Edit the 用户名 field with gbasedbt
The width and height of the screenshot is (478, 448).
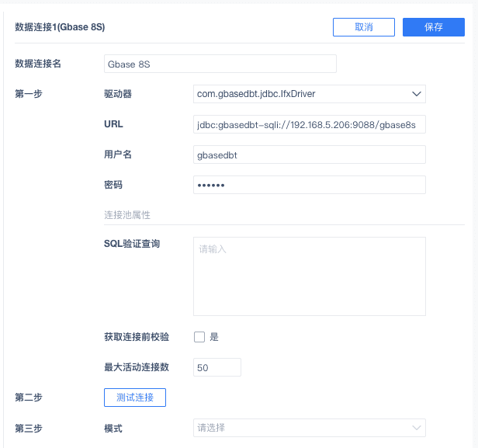pyautogui.click(x=310, y=155)
